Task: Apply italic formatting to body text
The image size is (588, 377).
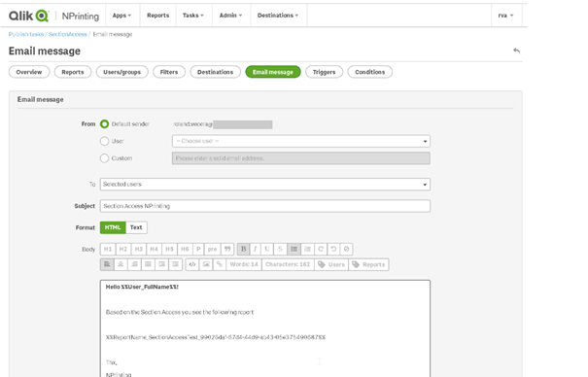Action: 256,249
